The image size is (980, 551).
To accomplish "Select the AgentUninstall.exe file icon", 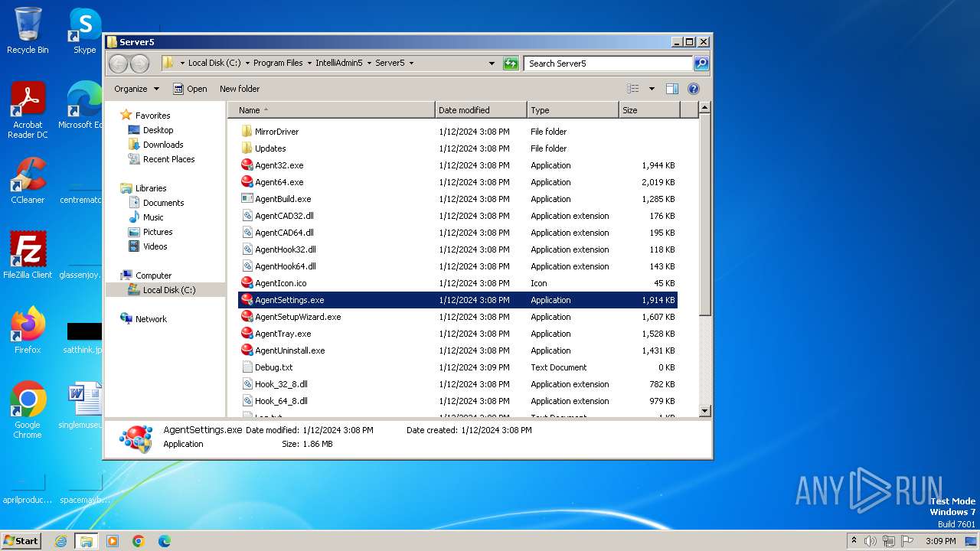I will click(x=247, y=350).
